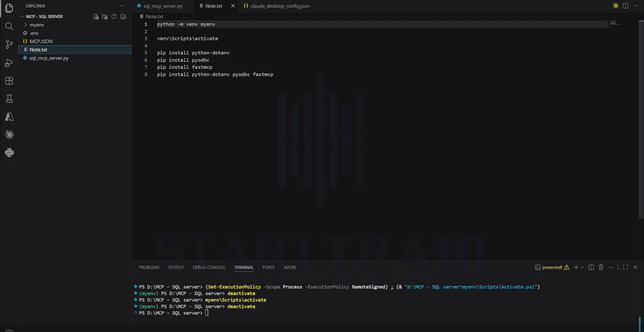
Task: Open the Claude starburst view in activity bar
Action: pos(9,135)
